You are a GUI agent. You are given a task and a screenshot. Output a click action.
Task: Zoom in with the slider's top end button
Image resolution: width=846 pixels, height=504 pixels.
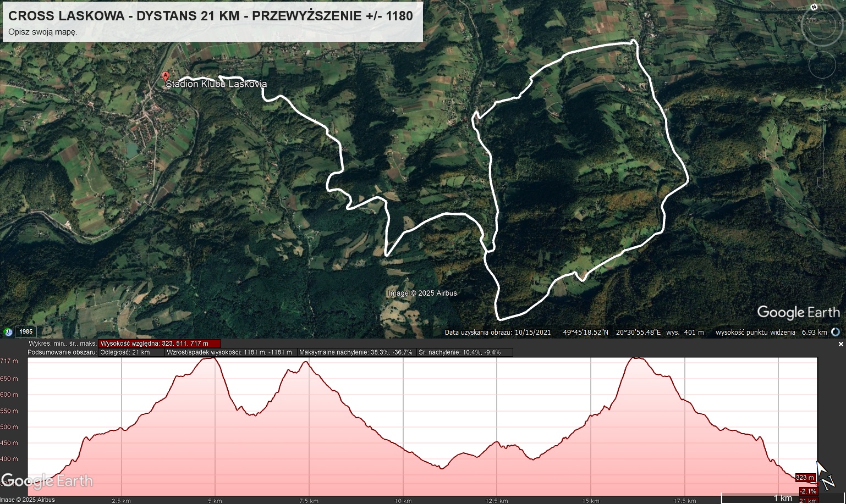(x=822, y=116)
